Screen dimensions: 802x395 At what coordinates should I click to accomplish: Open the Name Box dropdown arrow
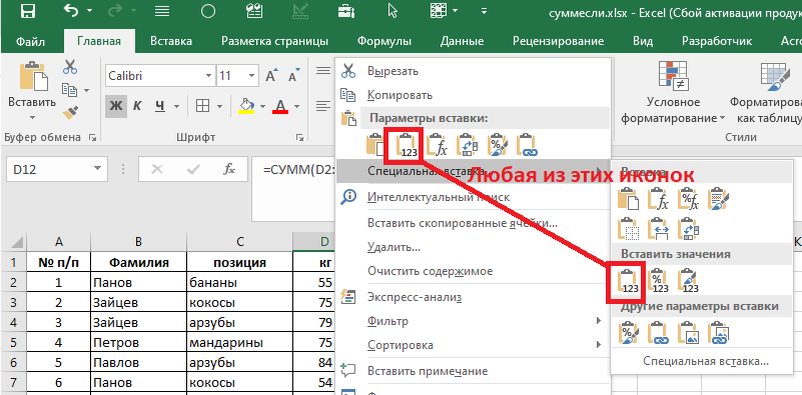coord(97,170)
